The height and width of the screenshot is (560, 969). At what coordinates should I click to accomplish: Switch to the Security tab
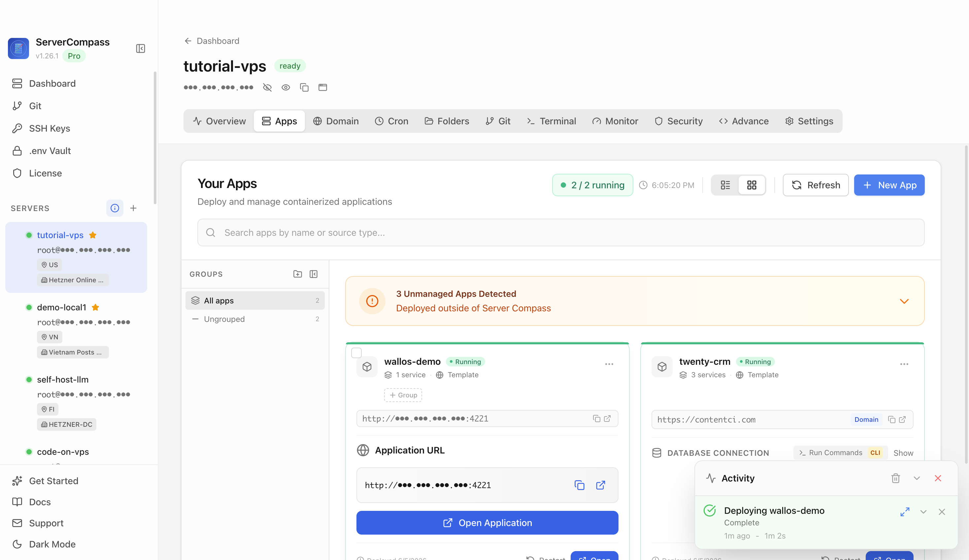tap(678, 121)
